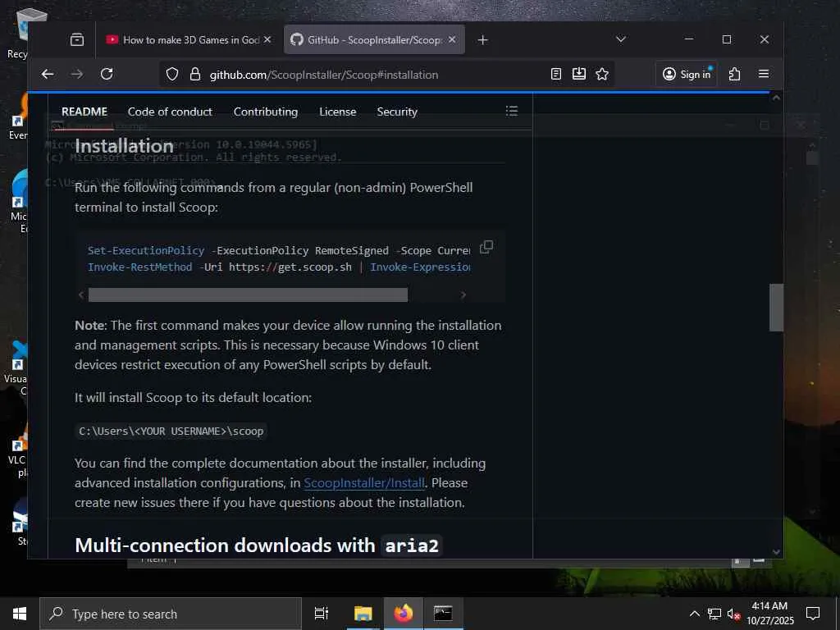This screenshot has width=840, height=630.
Task: Bookmark this page with star icon
Action: pos(602,74)
